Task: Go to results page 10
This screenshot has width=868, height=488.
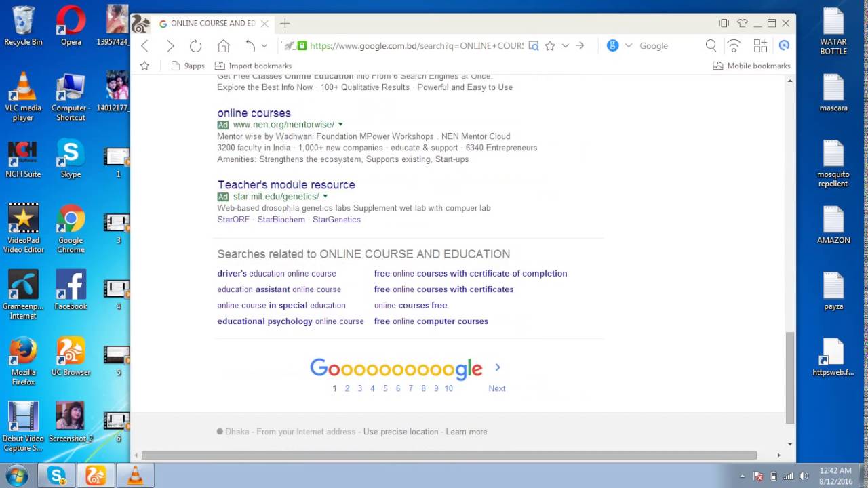Action: point(448,388)
